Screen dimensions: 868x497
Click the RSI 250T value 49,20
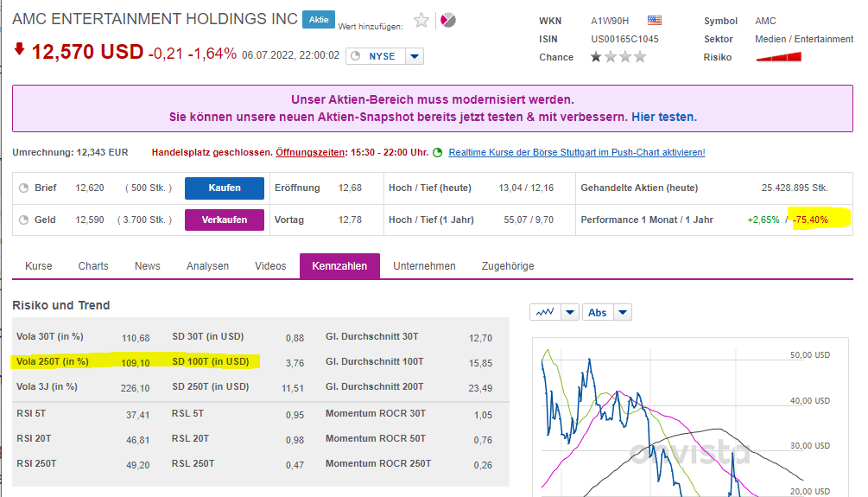(x=137, y=465)
